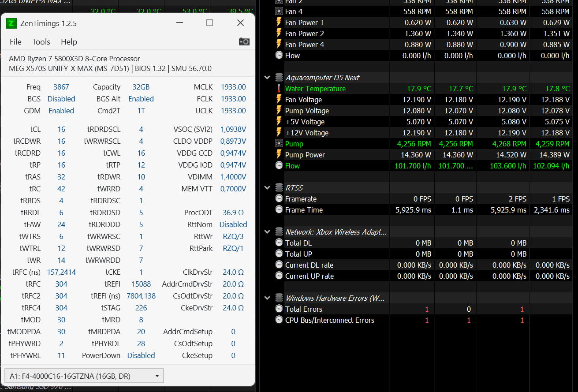This screenshot has height=392, width=578.
Task: Click the Fan Voltage lightning icon
Action: point(279,100)
